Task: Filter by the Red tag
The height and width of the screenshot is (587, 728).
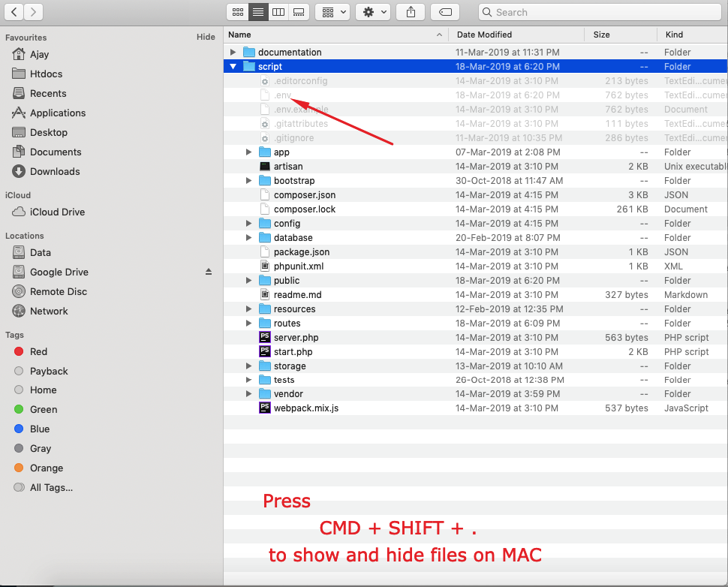Action: (38, 351)
